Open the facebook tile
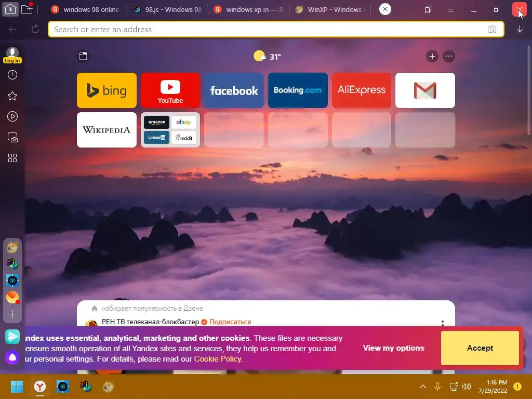 coord(234,90)
